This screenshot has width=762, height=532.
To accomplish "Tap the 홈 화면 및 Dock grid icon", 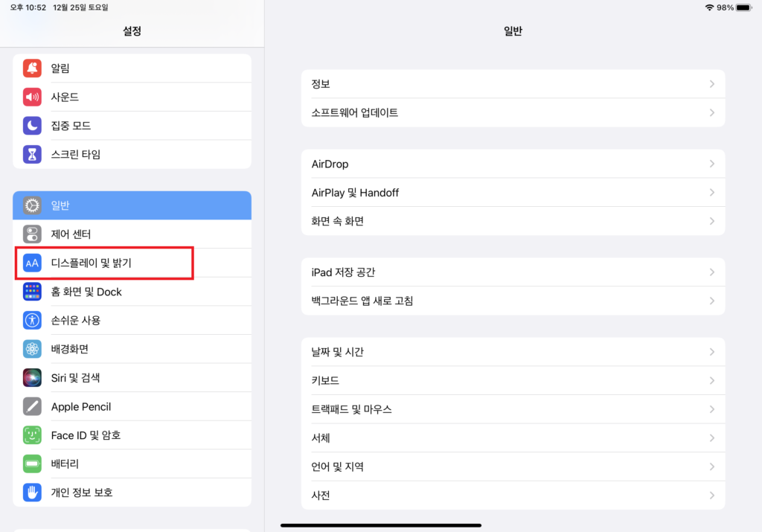I will coord(32,292).
